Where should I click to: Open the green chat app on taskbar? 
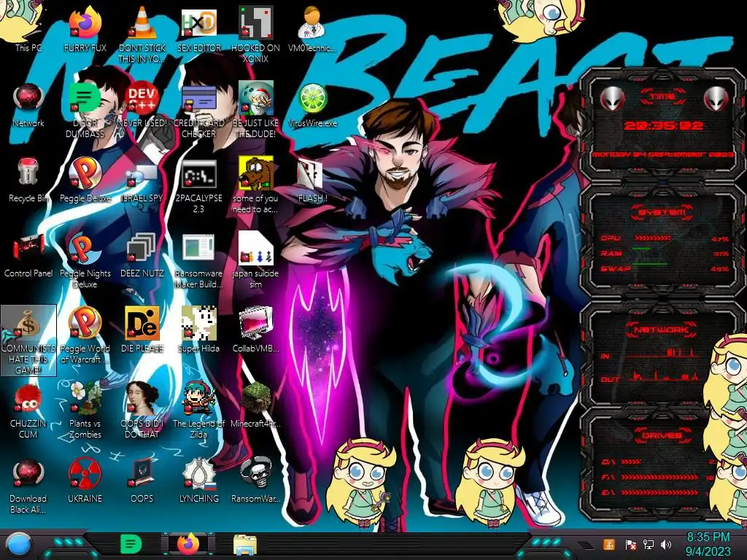(131, 544)
